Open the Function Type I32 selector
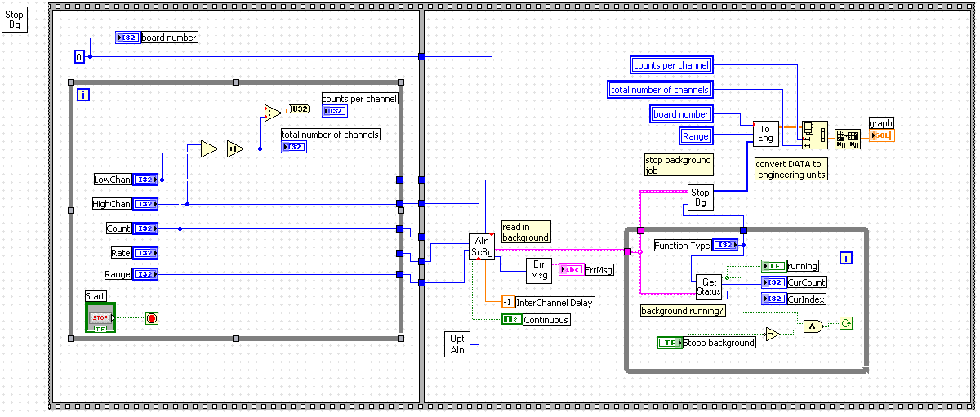The width and height of the screenshot is (980, 417). 725,245
